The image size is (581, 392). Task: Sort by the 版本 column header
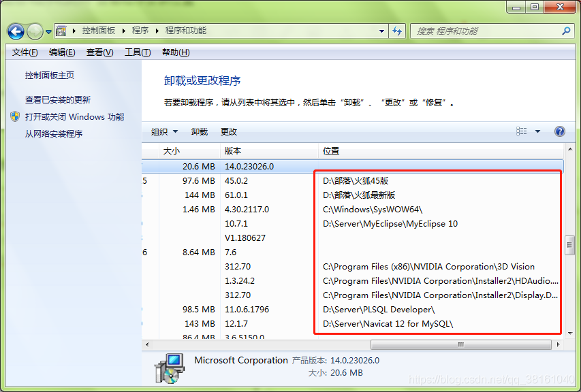click(x=269, y=151)
